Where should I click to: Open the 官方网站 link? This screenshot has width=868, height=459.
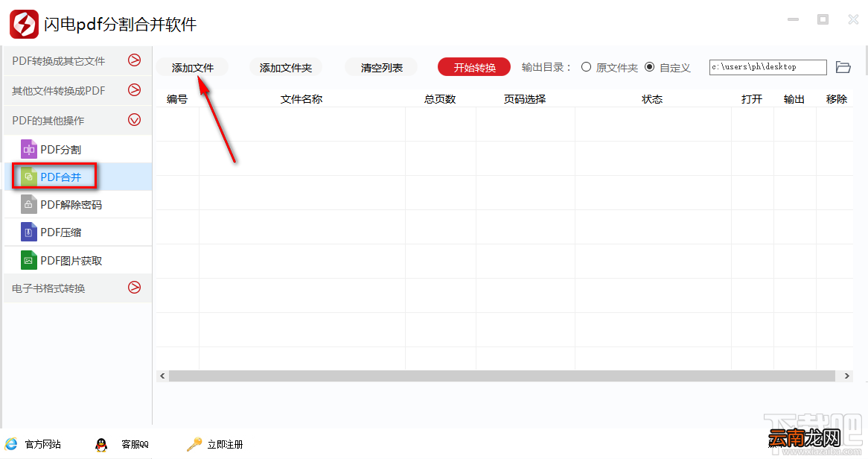click(42, 444)
